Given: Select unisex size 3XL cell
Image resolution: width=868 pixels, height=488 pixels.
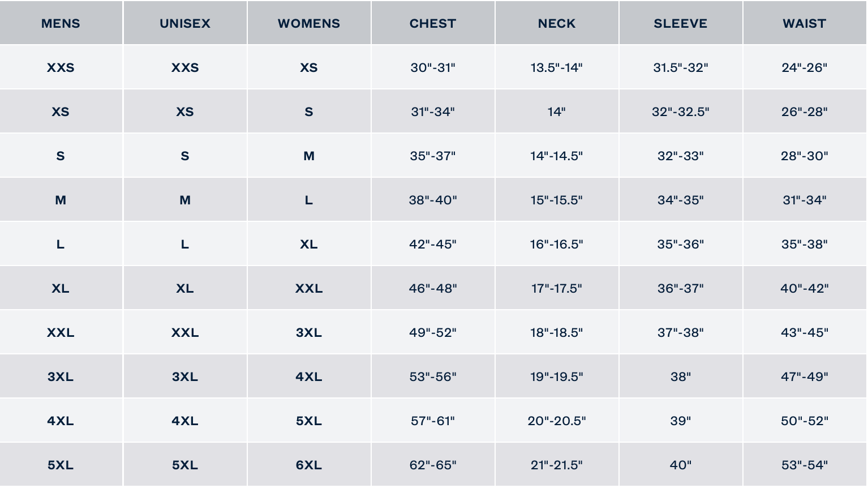Looking at the screenshot, I should point(185,376).
